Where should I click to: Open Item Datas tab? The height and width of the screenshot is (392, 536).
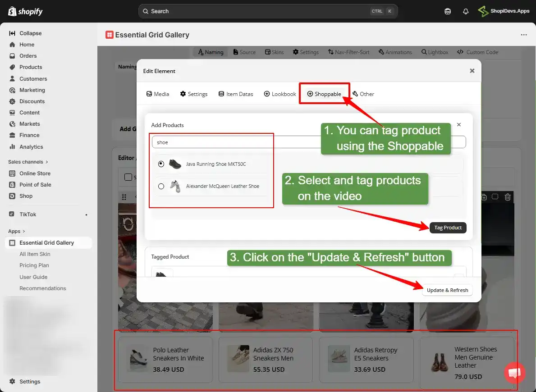(236, 94)
